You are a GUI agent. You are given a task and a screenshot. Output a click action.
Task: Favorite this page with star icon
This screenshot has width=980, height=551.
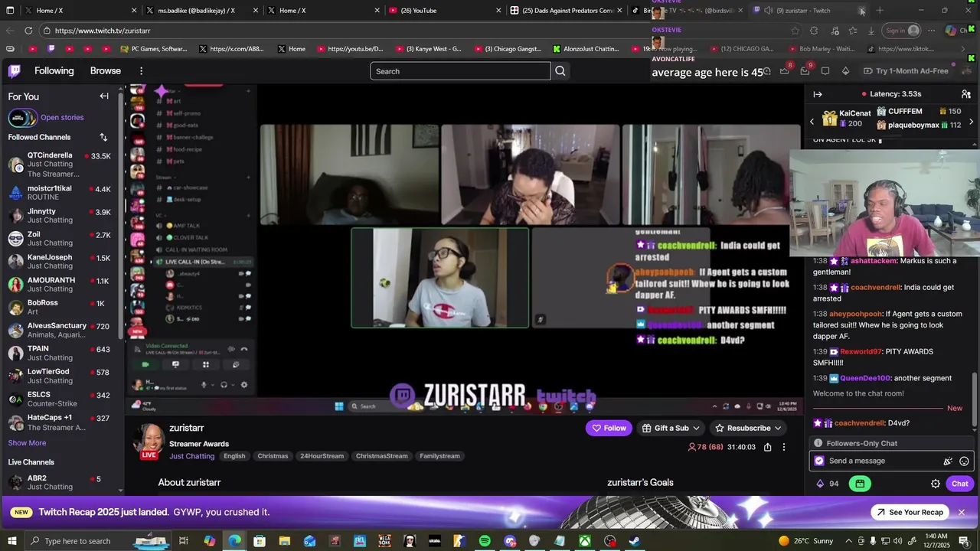coord(795,31)
